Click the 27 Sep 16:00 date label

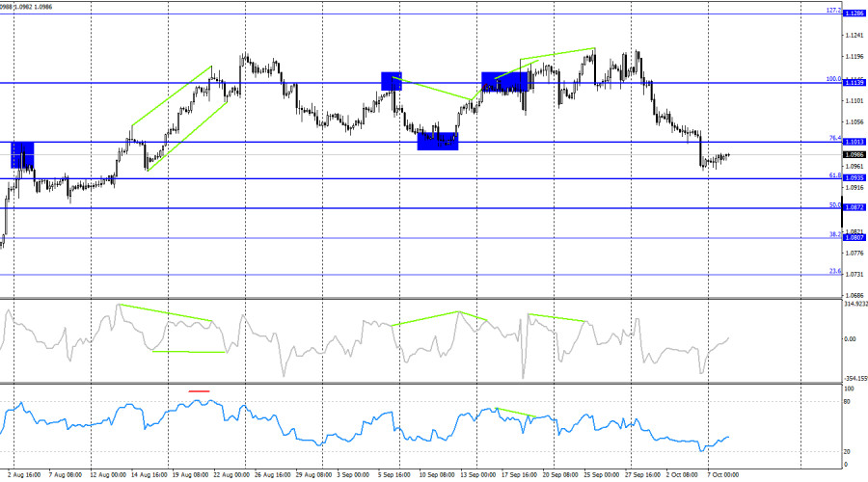pos(642,475)
